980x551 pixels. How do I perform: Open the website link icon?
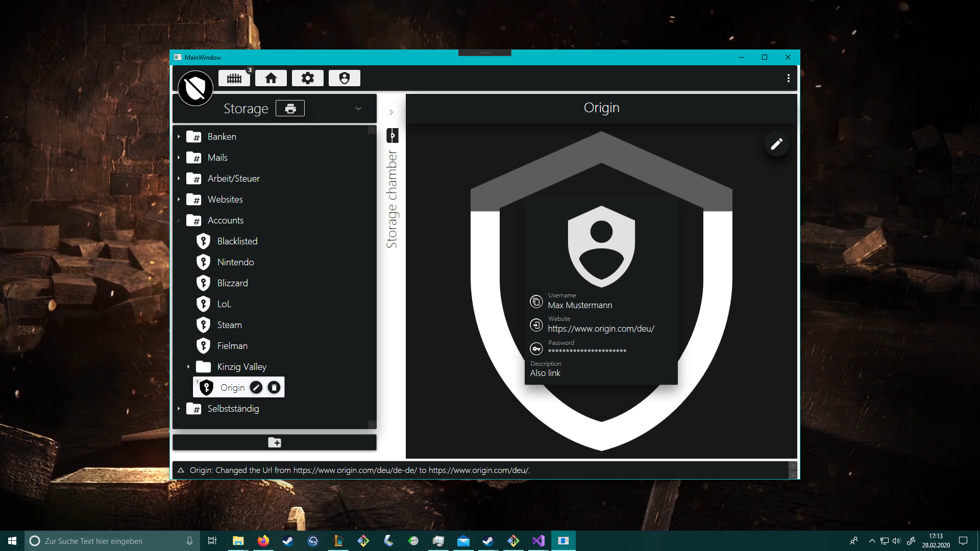tap(536, 325)
